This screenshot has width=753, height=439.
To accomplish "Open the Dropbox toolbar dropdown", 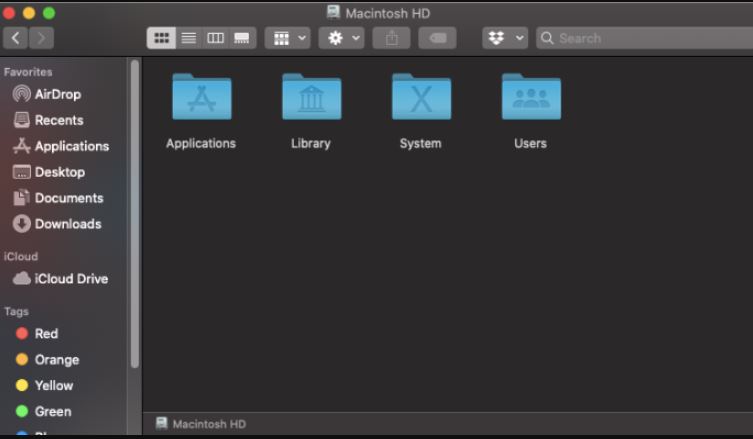I will click(x=505, y=38).
